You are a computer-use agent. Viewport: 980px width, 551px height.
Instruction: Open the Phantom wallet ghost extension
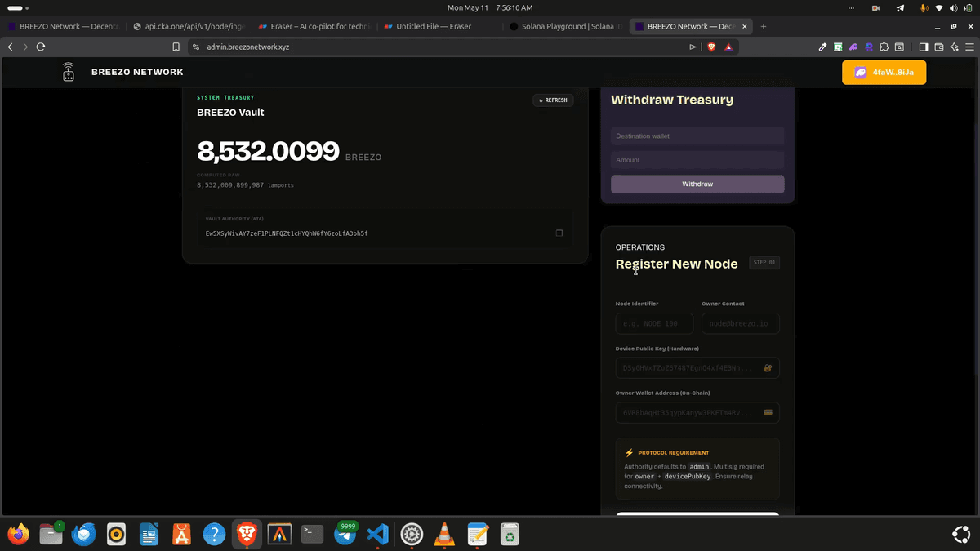[853, 47]
